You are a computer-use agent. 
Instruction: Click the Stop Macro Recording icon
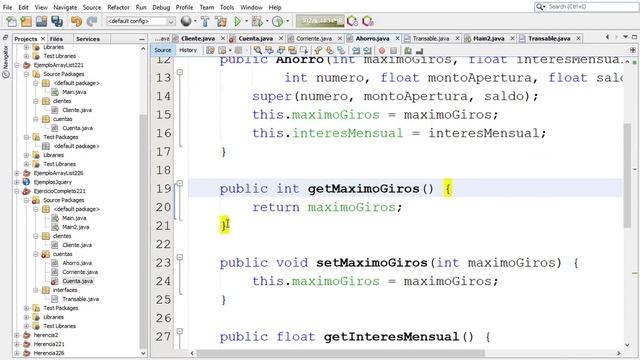pyautogui.click(x=393, y=51)
